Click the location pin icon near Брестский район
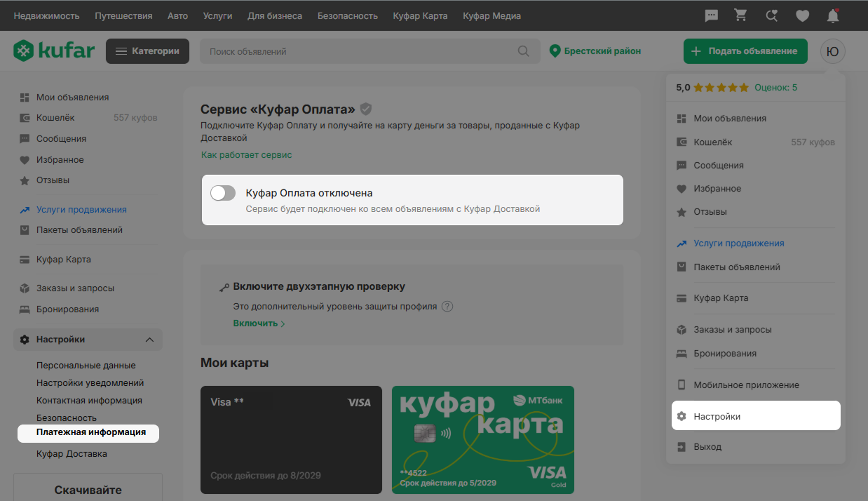Viewport: 868px width, 501px height. pyautogui.click(x=555, y=51)
